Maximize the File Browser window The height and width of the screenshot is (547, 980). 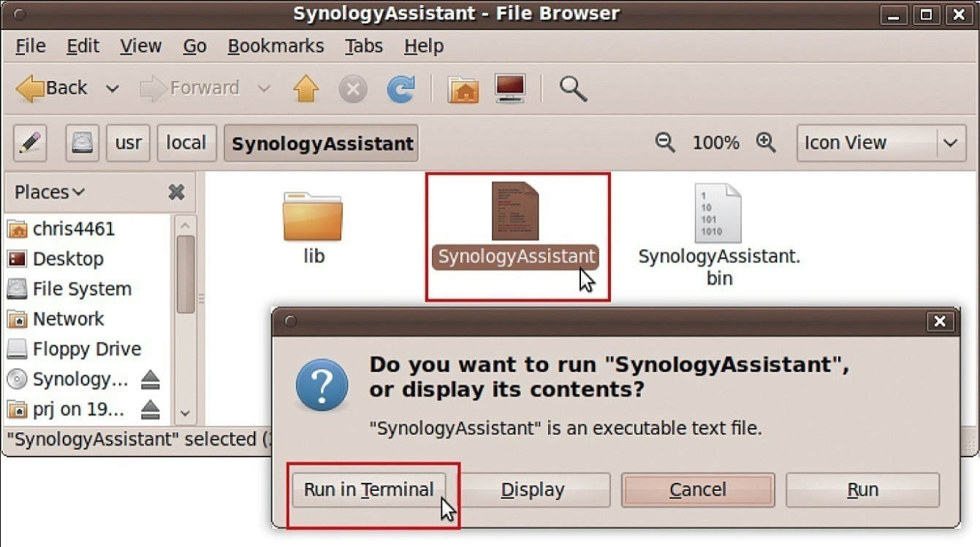[x=927, y=14]
